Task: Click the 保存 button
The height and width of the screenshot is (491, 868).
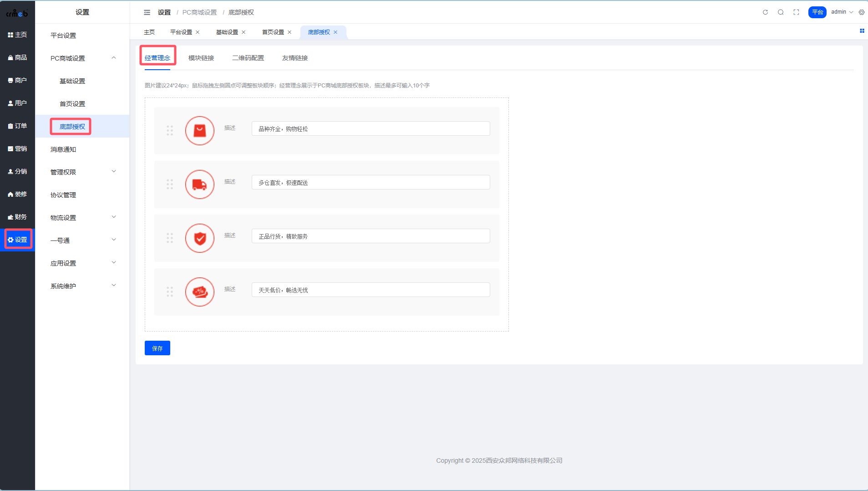Action: point(157,348)
